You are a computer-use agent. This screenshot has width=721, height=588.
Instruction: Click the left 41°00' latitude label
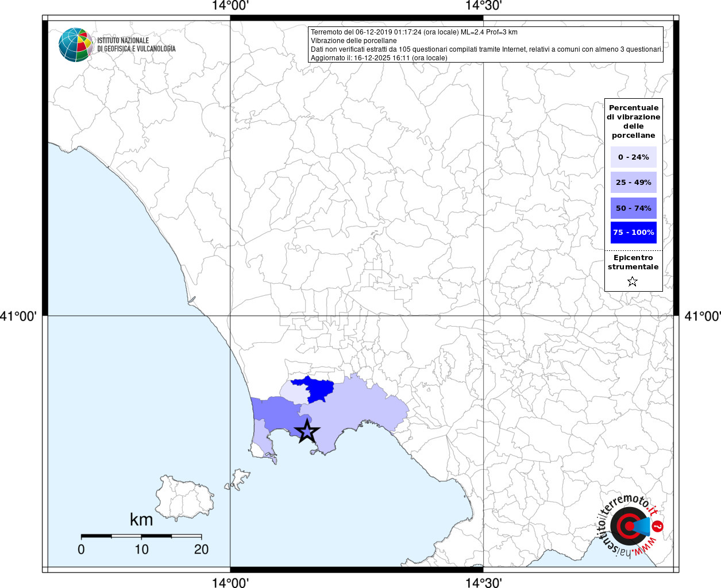(x=19, y=316)
